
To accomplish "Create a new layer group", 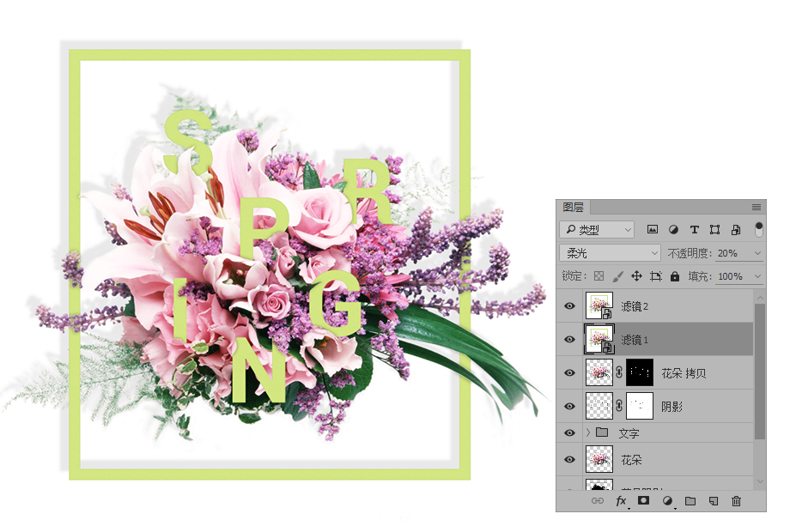I will tap(690, 501).
